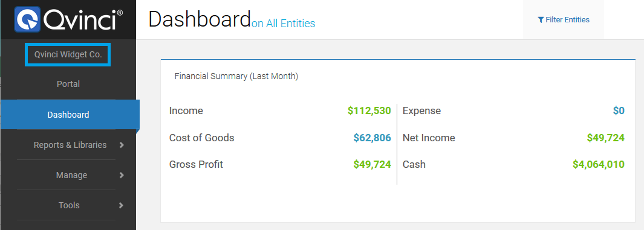Expand the Reports & Libraries chevron

[x=121, y=145]
